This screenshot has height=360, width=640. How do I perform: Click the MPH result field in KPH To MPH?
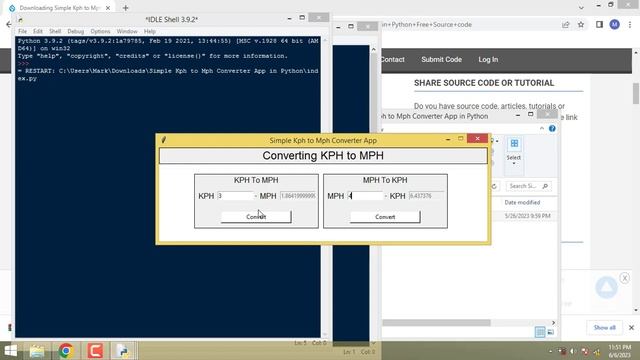coord(298,196)
